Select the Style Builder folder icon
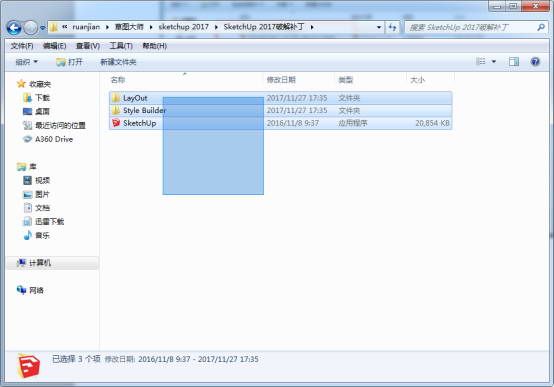This screenshot has width=554, height=387. click(x=116, y=111)
